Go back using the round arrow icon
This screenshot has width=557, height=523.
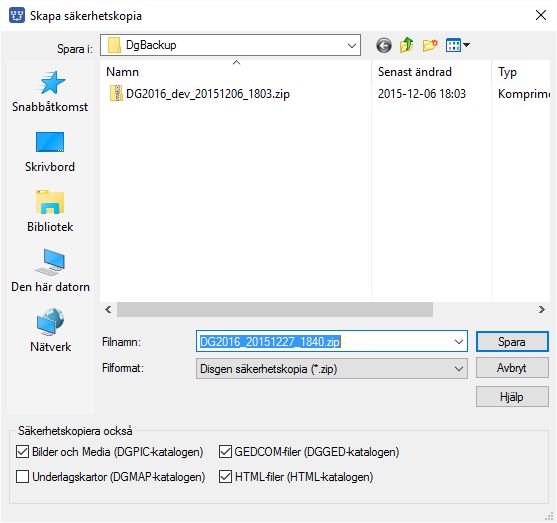[x=384, y=45]
